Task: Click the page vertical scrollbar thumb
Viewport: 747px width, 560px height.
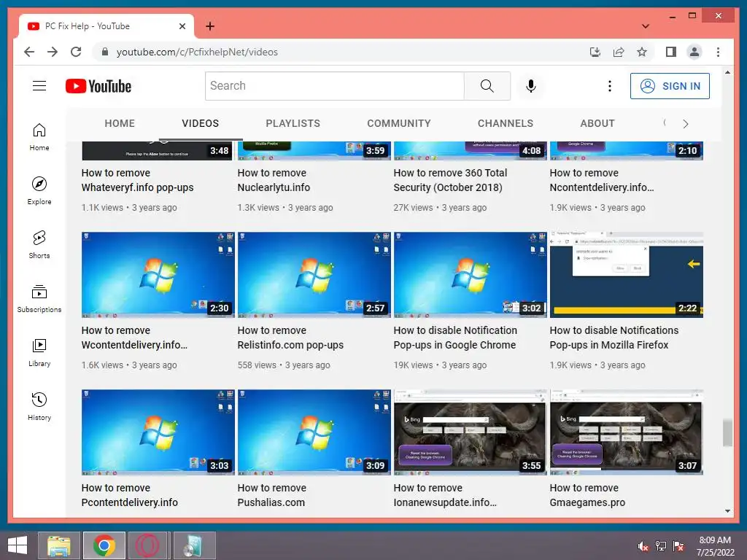Action: pos(727,432)
